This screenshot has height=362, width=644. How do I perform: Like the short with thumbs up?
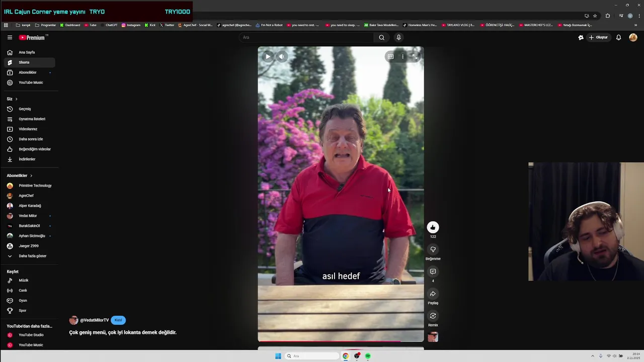point(433,227)
